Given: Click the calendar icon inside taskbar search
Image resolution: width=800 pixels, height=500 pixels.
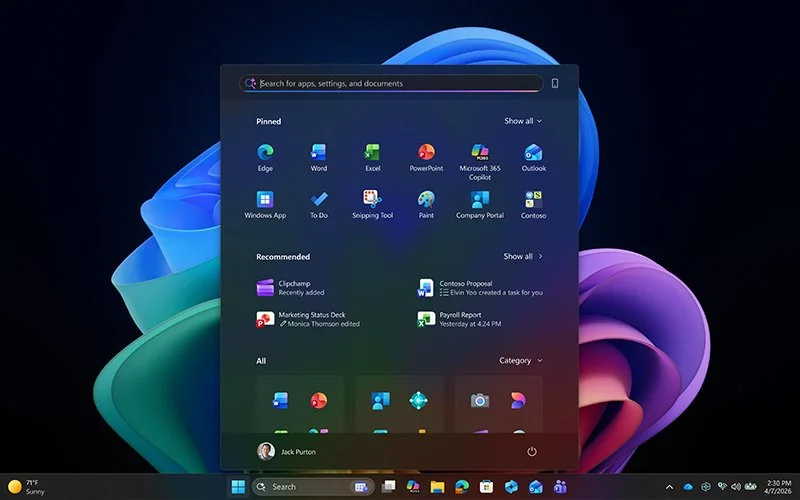Looking at the screenshot, I should coord(361,487).
